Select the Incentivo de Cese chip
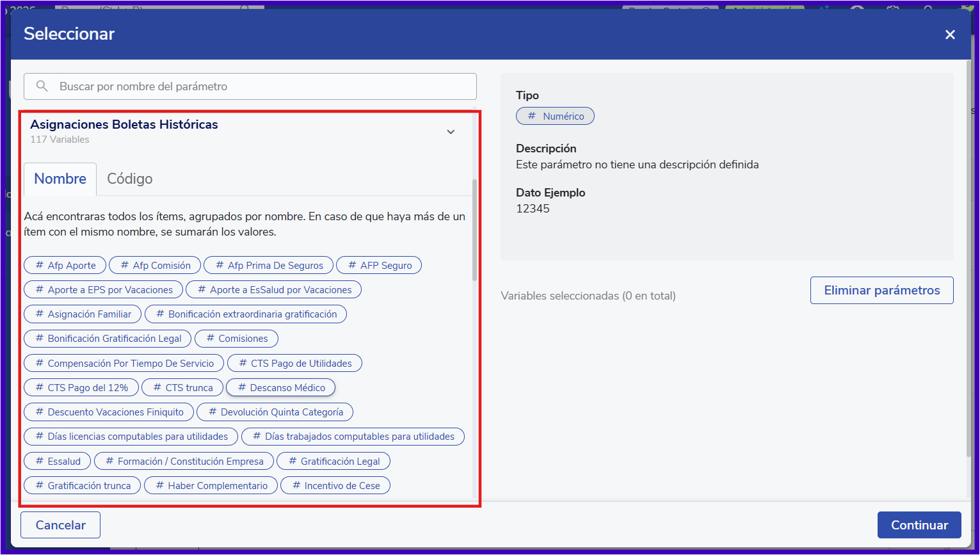This screenshot has width=980, height=555. 335,486
